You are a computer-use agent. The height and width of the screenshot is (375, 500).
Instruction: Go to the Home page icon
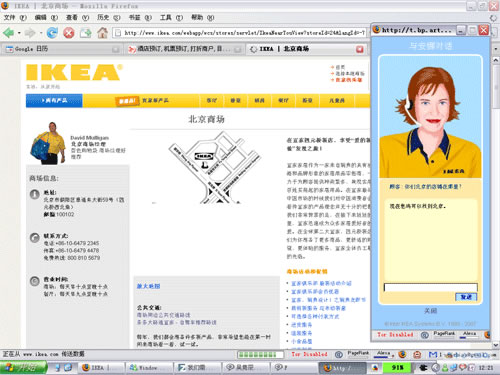pyautogui.click(x=103, y=32)
